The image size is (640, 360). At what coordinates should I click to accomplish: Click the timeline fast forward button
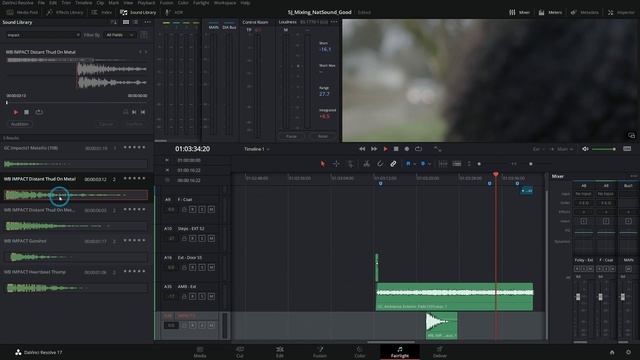click(x=374, y=149)
